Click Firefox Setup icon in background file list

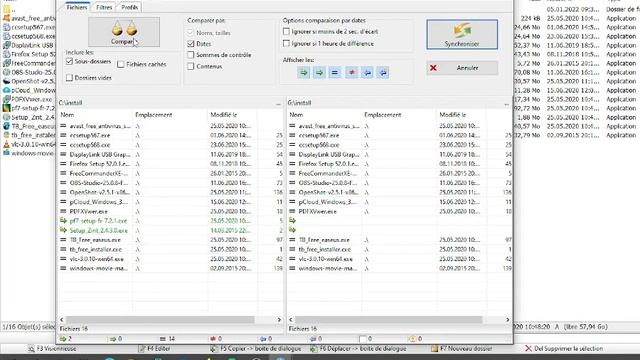click(6, 54)
